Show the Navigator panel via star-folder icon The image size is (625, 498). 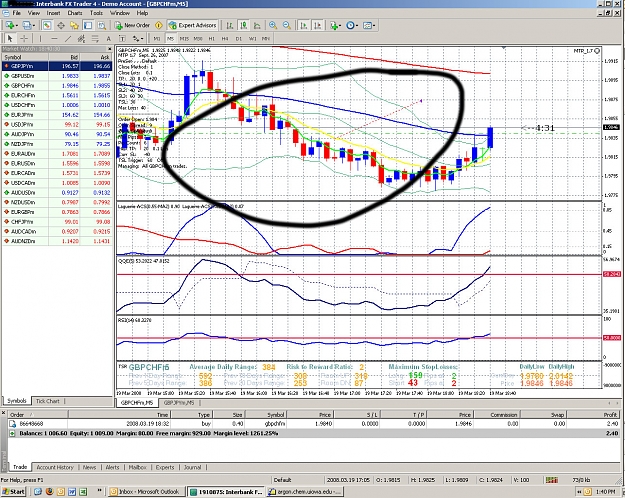click(x=74, y=25)
